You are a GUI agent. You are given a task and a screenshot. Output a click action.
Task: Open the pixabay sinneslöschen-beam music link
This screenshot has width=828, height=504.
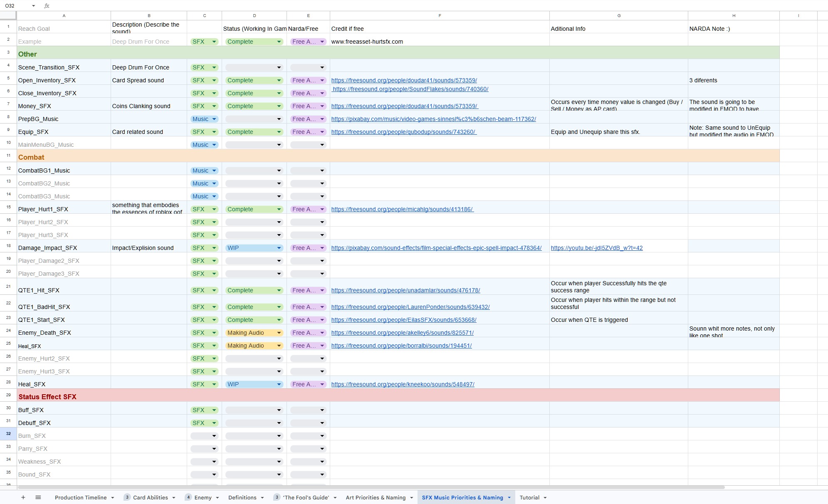tap(434, 119)
